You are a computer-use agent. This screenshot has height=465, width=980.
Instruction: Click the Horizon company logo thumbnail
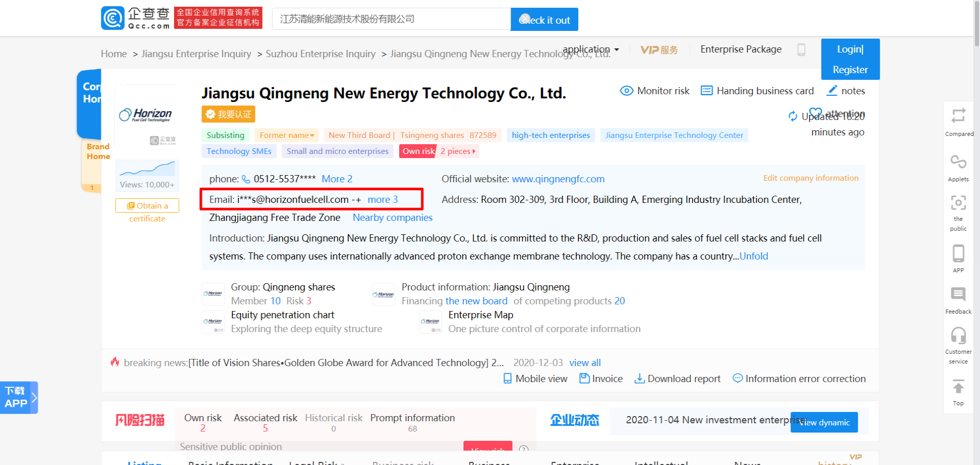click(x=146, y=114)
